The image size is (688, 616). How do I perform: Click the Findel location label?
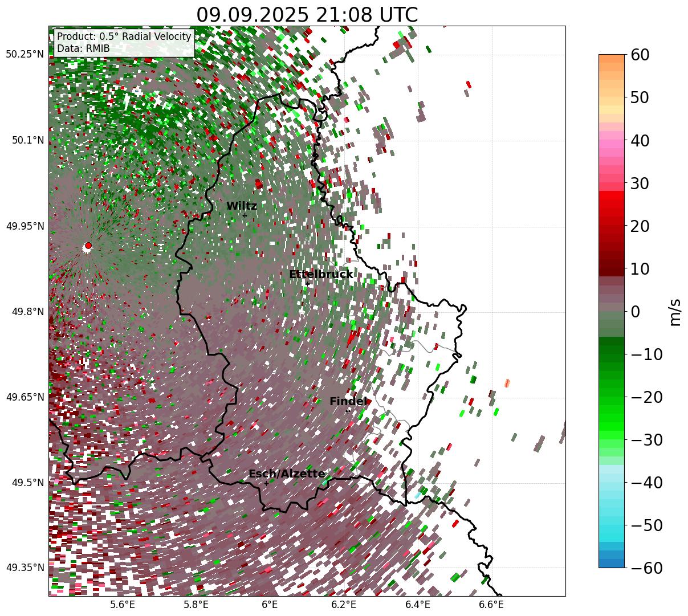click(x=348, y=402)
